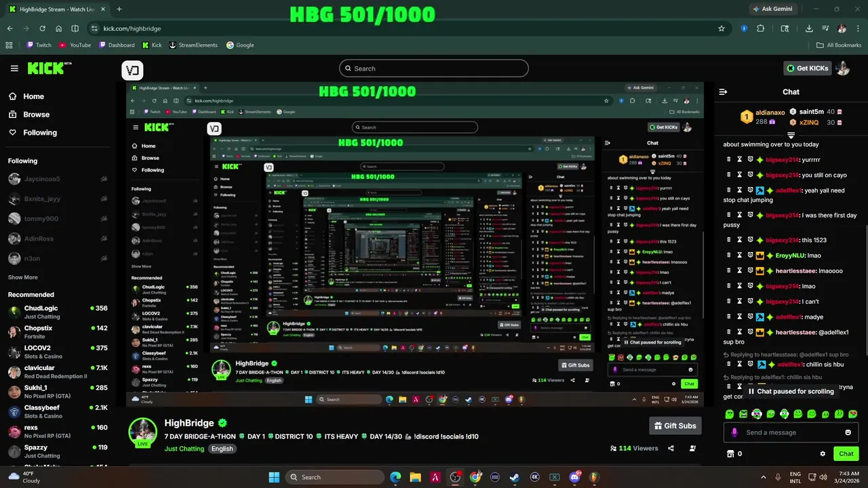This screenshot has width=868, height=488.
Task: Click the HighBridge stream video player
Action: click(x=415, y=244)
